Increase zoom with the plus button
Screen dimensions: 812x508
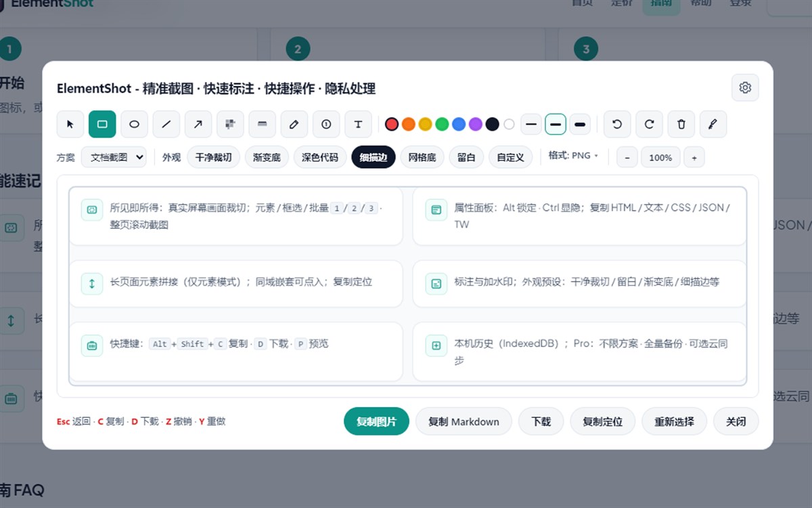(694, 157)
